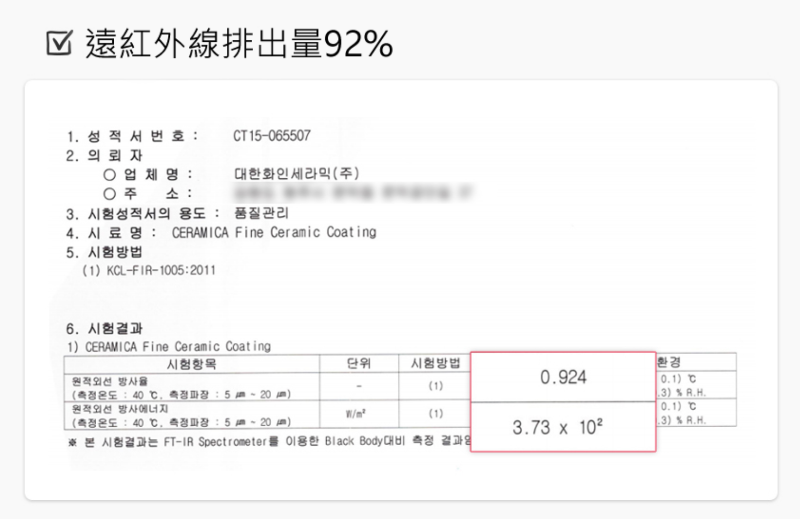The height and width of the screenshot is (519, 800).
Task: Click the highlighted 3.73 x 10² value
Action: (563, 427)
